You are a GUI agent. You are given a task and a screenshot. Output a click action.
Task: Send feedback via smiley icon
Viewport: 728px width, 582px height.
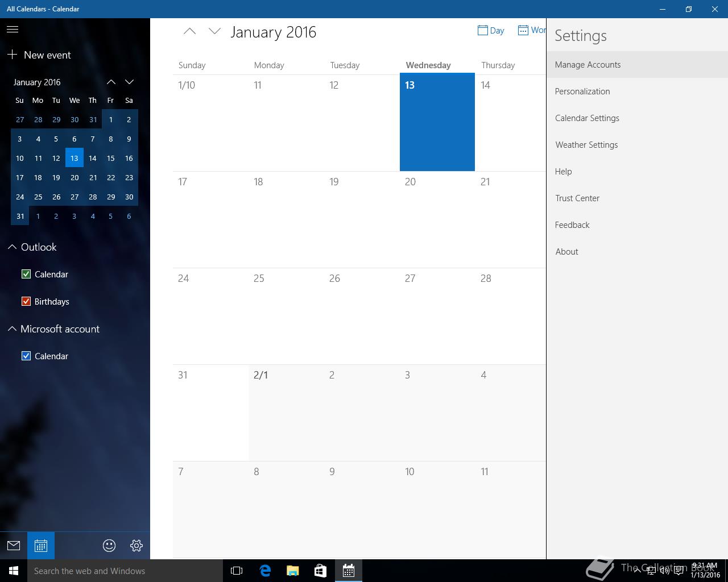[109, 546]
